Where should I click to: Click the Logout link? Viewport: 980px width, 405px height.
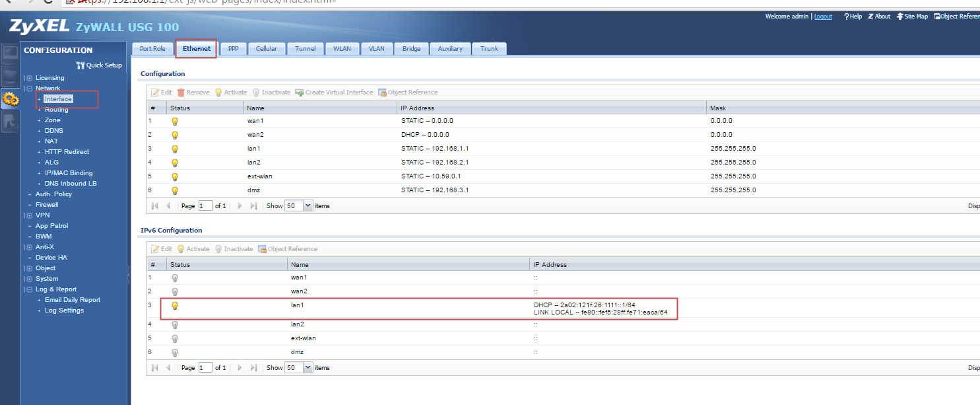tap(822, 17)
